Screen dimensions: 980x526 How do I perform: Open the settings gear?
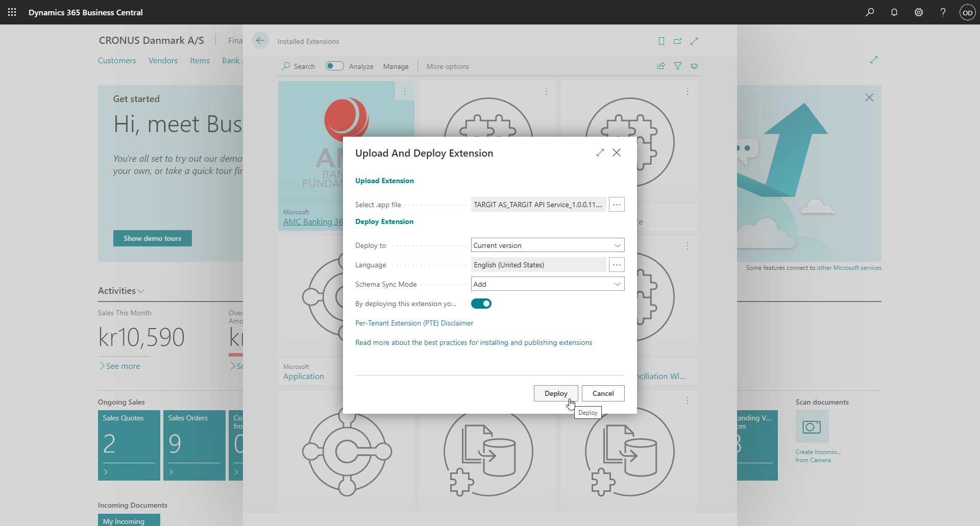tap(919, 12)
